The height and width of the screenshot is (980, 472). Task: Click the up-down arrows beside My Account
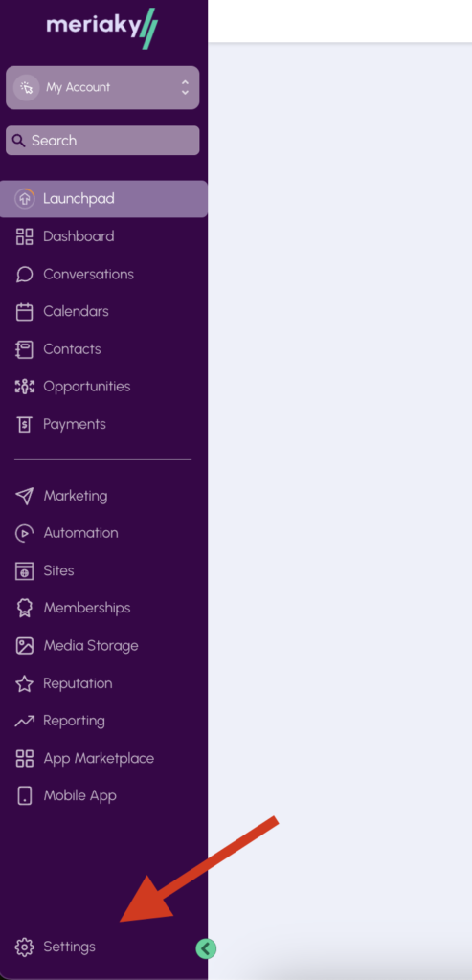click(x=185, y=87)
